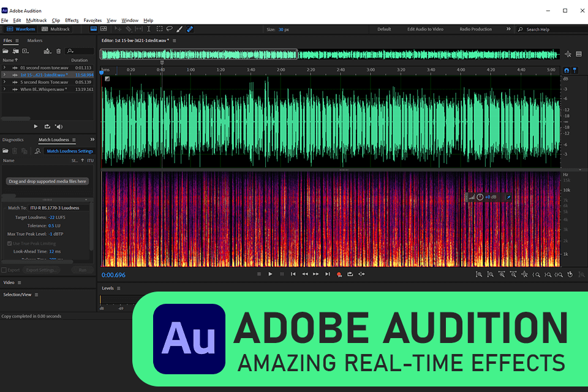Click the Zoom Out Full icon
This screenshot has width=588, height=392.
(x=525, y=274)
